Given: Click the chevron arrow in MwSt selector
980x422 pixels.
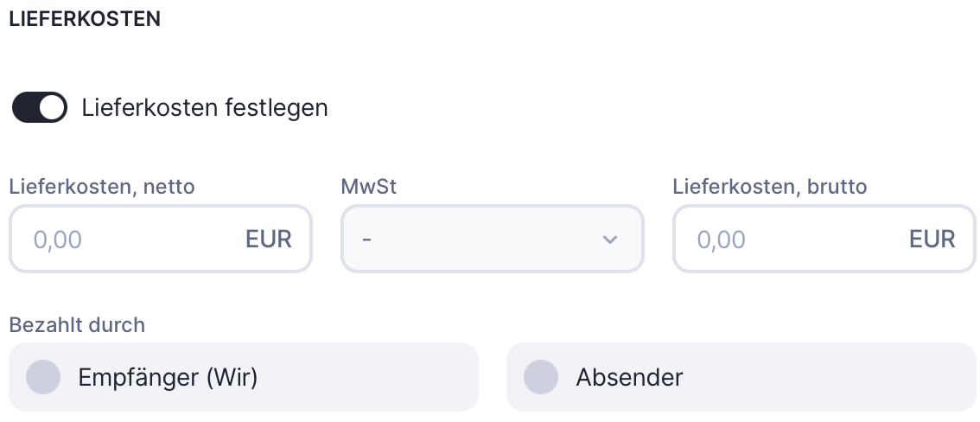Looking at the screenshot, I should [x=610, y=240].
